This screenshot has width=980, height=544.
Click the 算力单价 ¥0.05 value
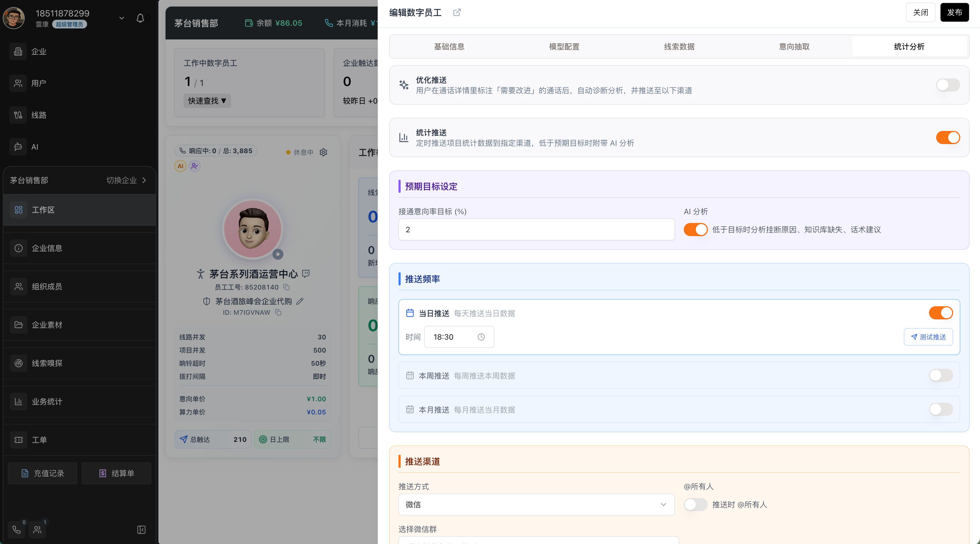point(316,412)
